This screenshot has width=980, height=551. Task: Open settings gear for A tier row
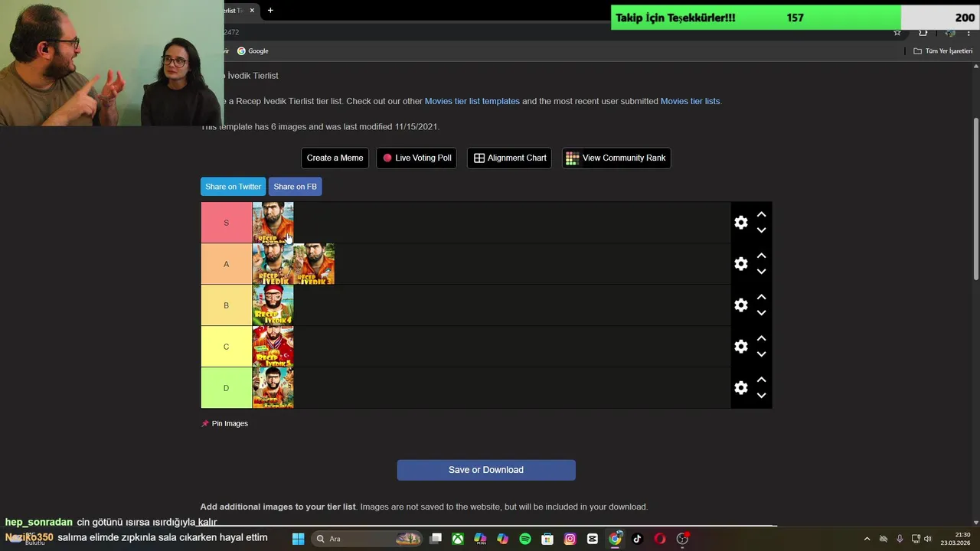point(740,264)
